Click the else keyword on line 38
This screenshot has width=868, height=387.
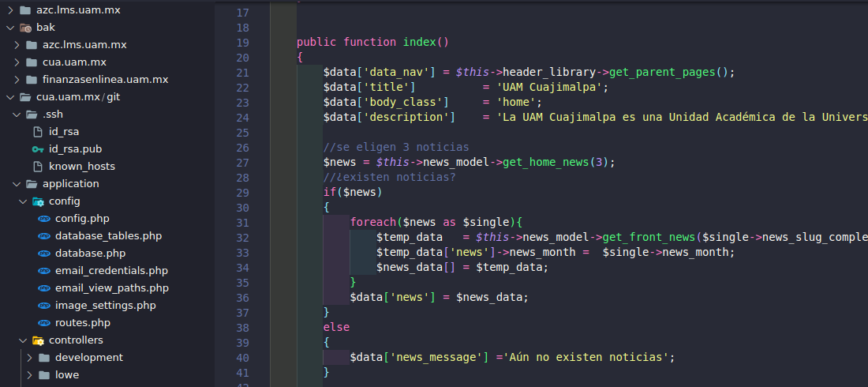coord(337,327)
